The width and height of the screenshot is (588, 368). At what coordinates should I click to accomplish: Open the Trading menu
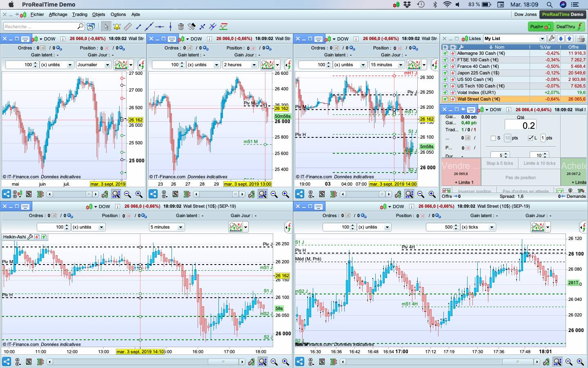[80, 14]
